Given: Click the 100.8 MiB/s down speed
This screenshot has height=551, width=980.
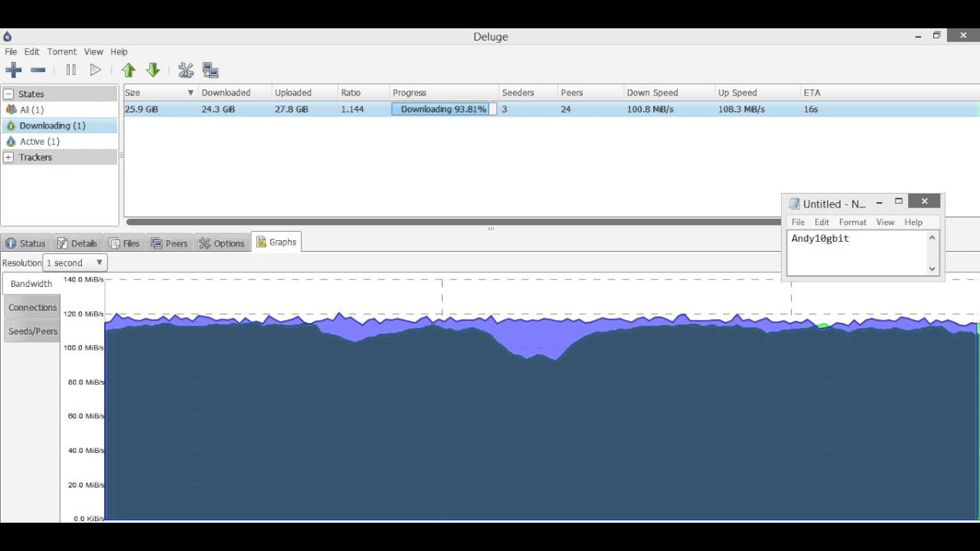Looking at the screenshot, I should (650, 109).
